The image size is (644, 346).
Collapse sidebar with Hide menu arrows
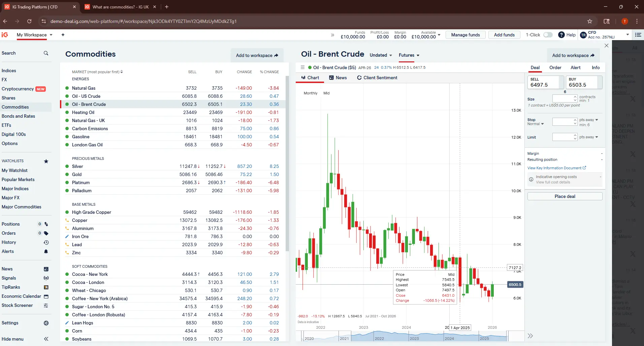coord(46,339)
